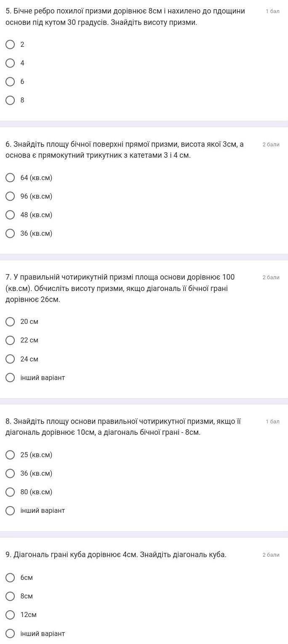288x644 pixels.
Task: Pick 36 (кв.см) for lateral surface area
Action: click(x=10, y=233)
